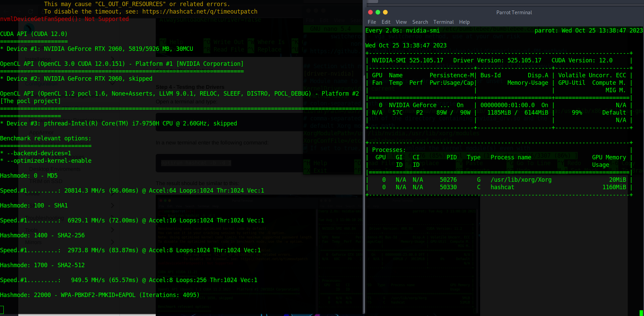Open the Help menu in Parrot Terminal

[x=464, y=22]
